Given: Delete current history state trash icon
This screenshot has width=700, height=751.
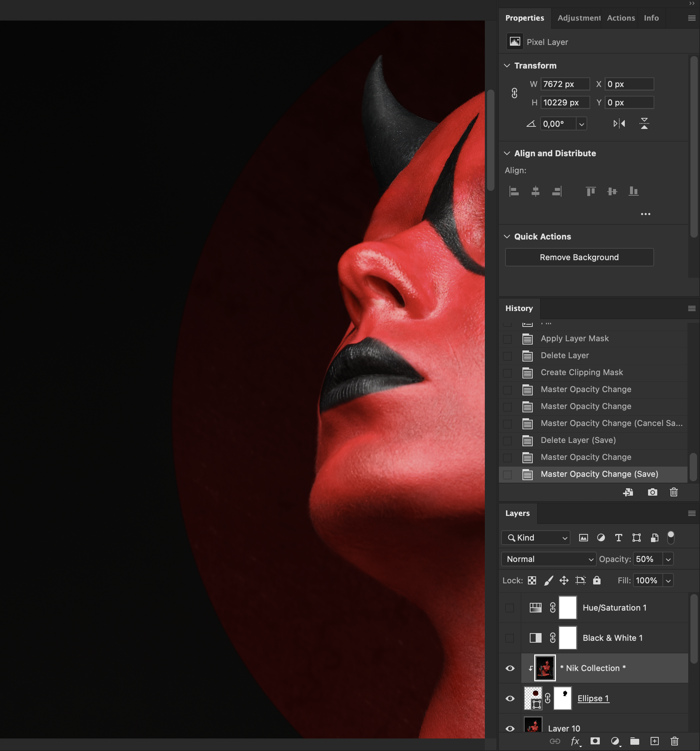Looking at the screenshot, I should tap(674, 492).
